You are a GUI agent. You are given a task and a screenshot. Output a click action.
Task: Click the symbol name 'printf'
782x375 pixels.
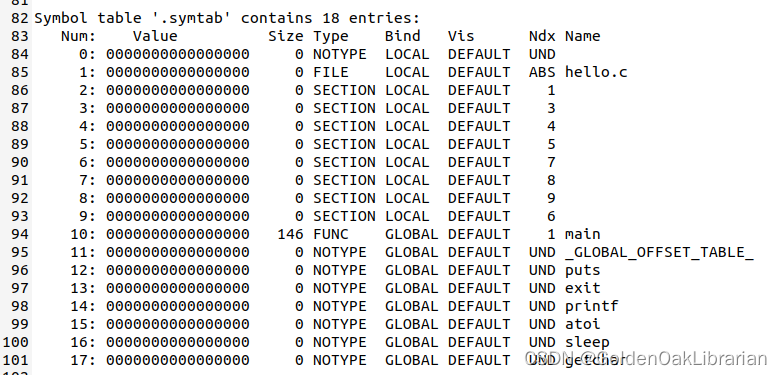click(591, 306)
